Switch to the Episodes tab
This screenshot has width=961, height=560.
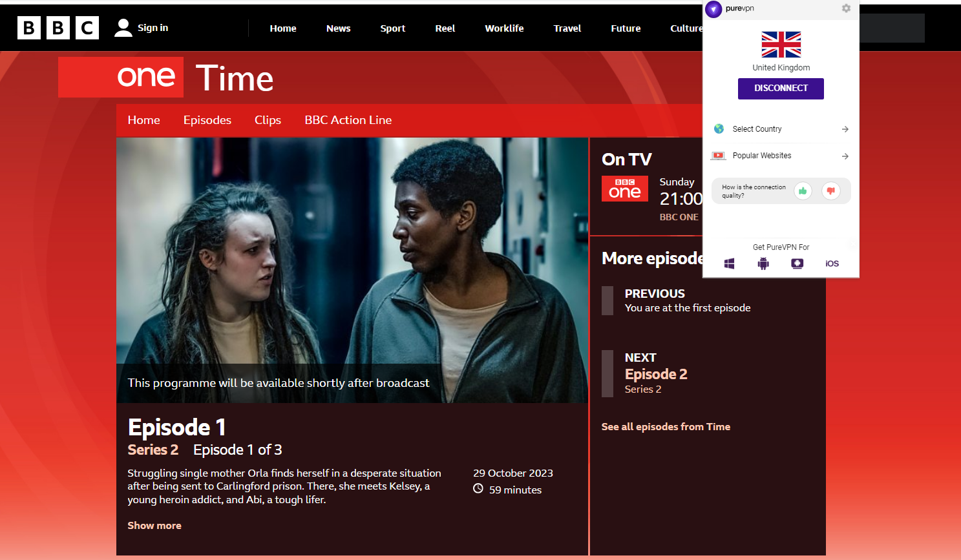[207, 120]
